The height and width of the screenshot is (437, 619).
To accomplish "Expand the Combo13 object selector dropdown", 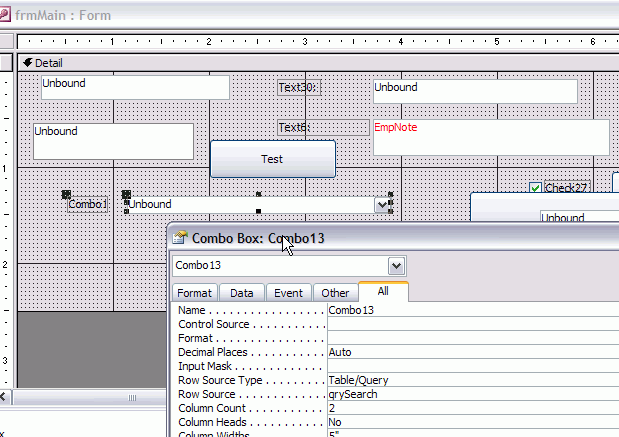I will [x=397, y=266].
